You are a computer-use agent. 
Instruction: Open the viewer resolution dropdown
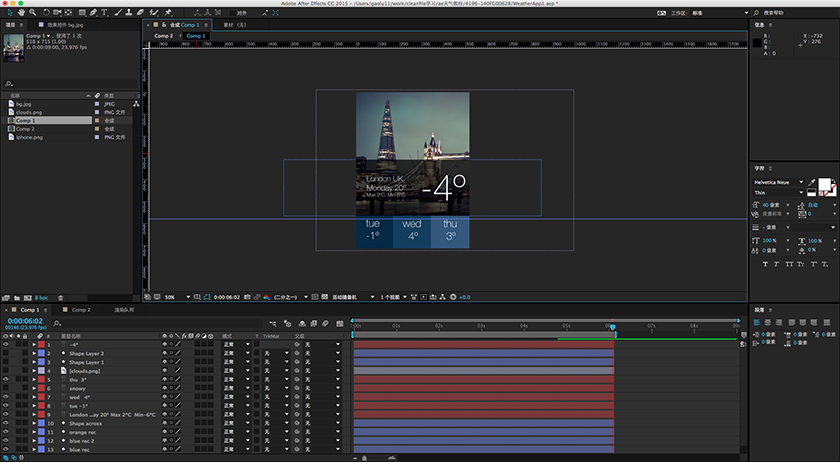click(291, 297)
